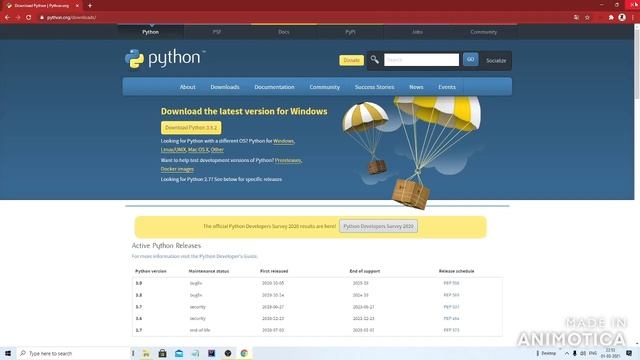Image resolution: width=640 pixels, height=360 pixels.
Task: Bookmark this page with the star icon
Action: 587,18
